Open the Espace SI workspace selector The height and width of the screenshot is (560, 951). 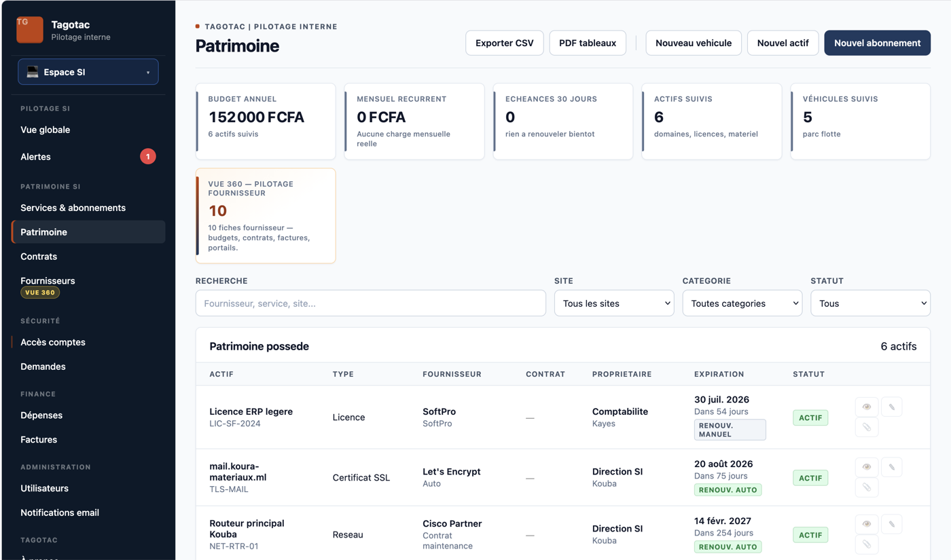click(x=88, y=72)
